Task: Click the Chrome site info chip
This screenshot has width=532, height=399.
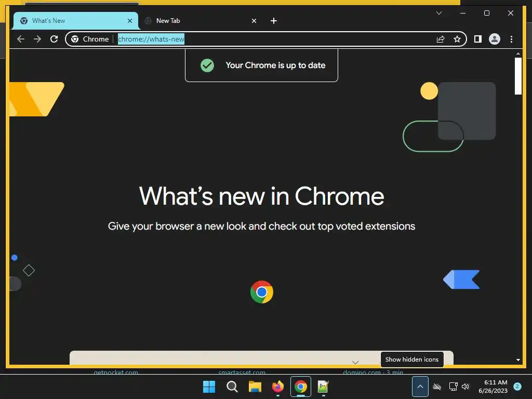Action: coord(90,39)
